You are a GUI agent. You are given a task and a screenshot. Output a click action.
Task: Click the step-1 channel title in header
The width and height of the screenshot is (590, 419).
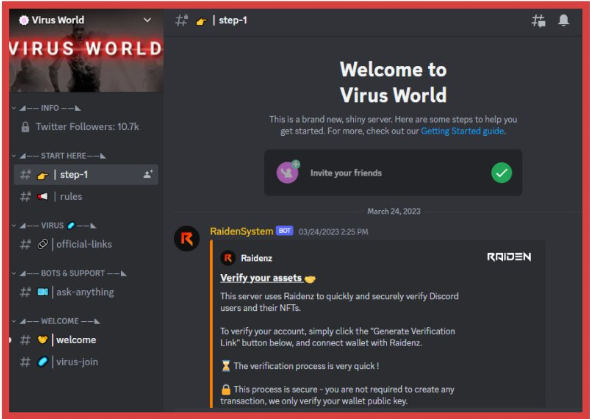(233, 20)
